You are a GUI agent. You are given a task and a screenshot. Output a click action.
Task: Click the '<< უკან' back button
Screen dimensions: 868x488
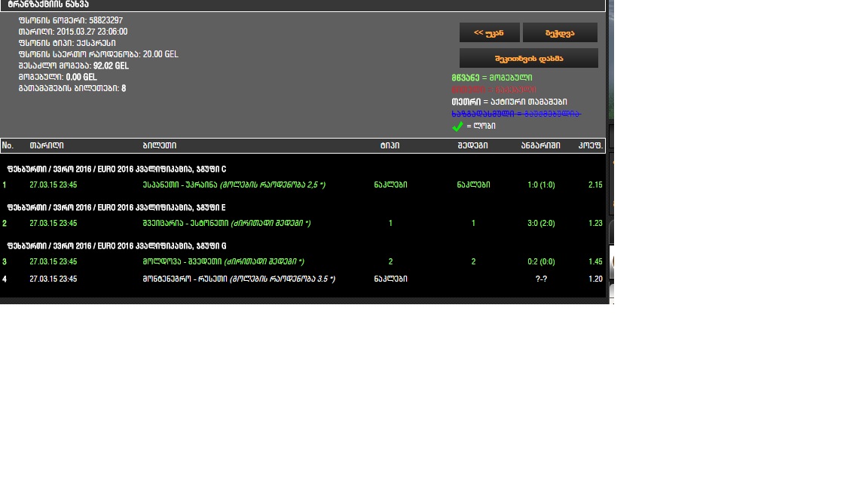(x=489, y=32)
